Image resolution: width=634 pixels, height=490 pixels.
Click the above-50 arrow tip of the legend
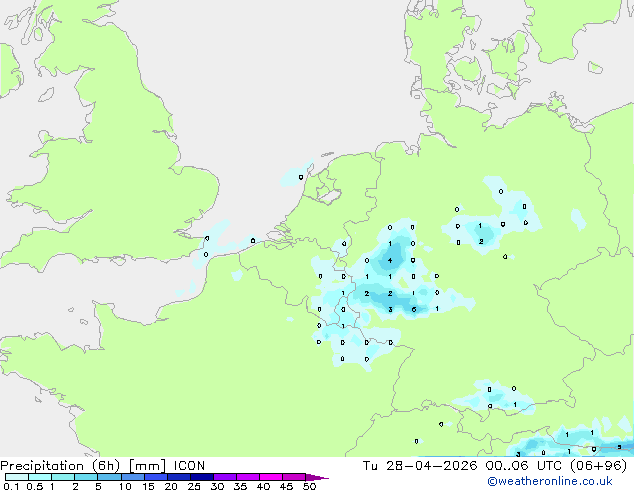(317, 477)
